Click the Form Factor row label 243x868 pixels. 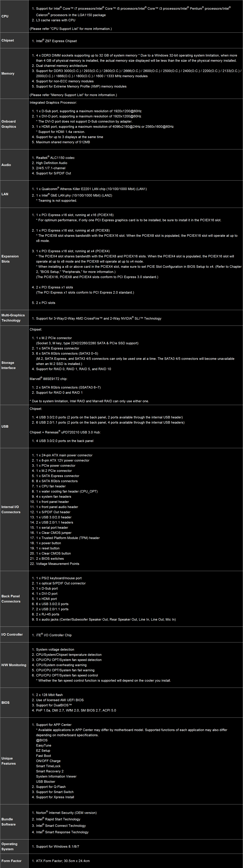11,861
